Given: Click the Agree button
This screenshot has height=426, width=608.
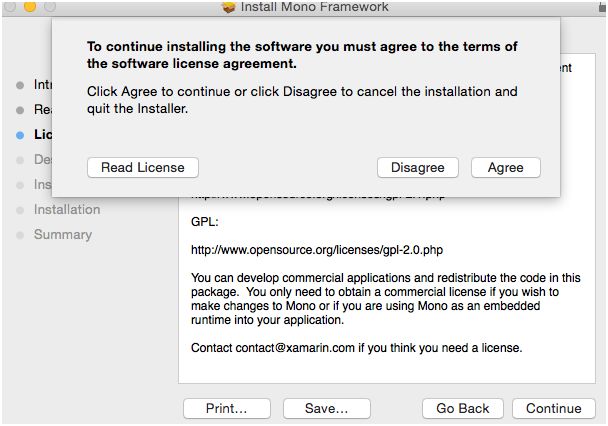Looking at the screenshot, I should (x=506, y=167).
